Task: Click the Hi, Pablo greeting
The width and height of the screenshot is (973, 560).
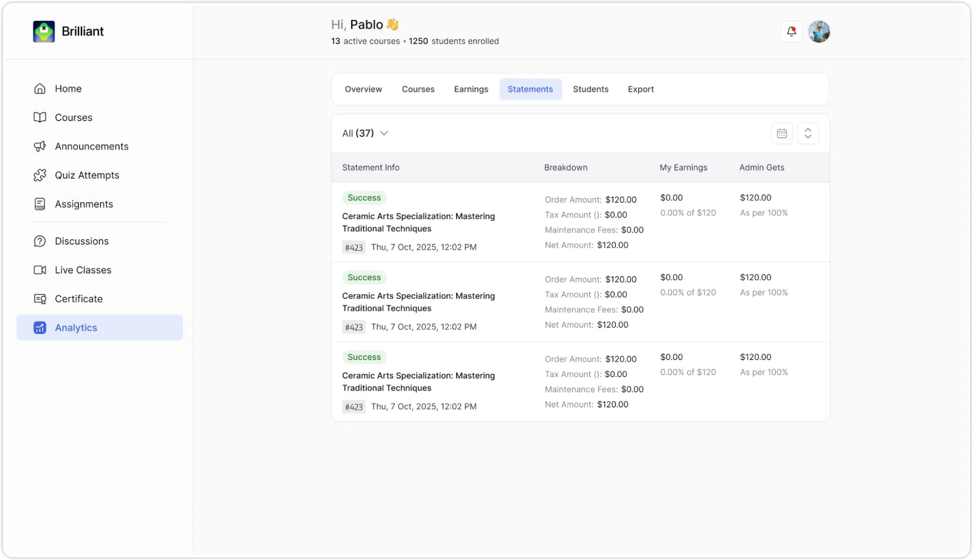Action: tap(365, 25)
